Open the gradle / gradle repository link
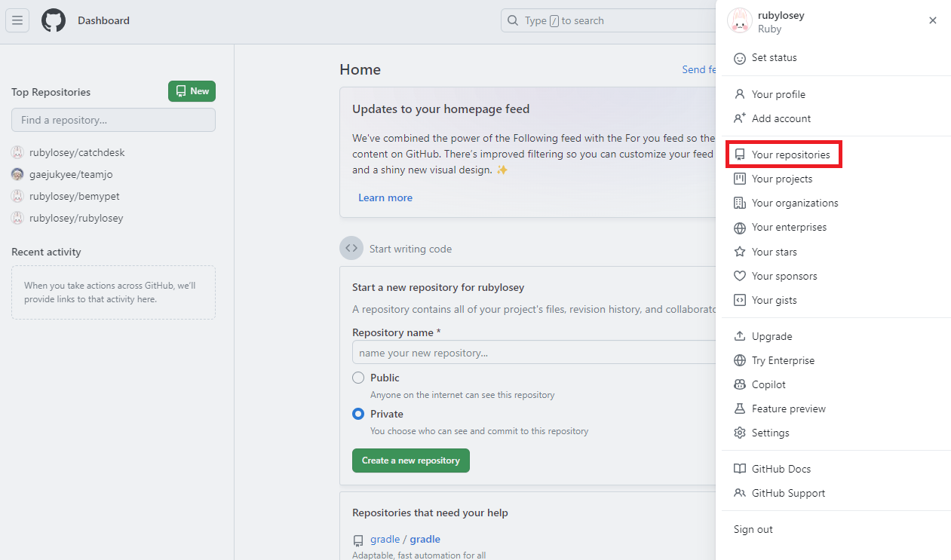 (x=405, y=539)
